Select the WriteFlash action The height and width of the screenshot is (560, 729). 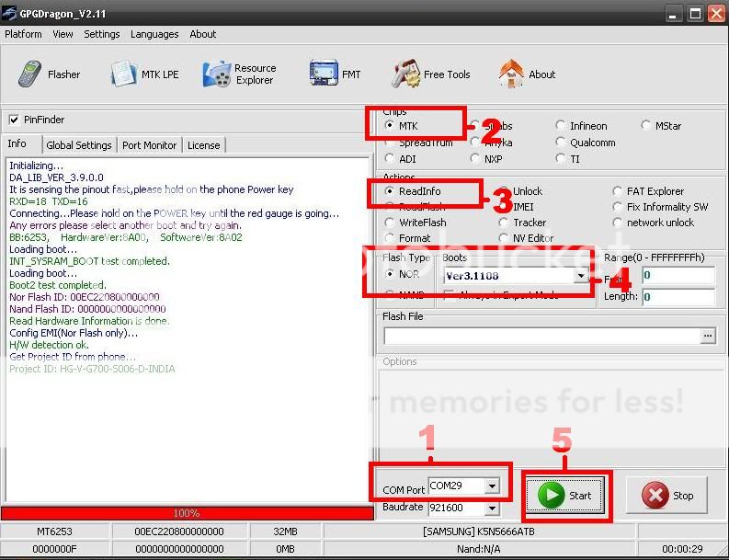click(391, 223)
